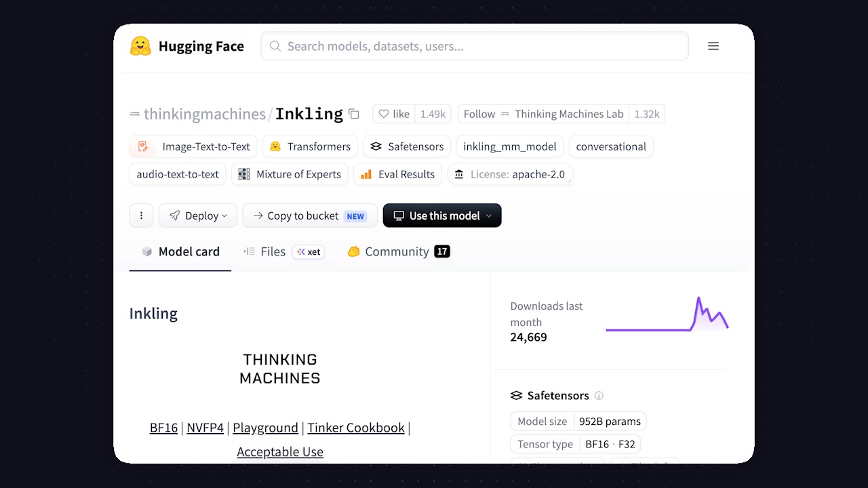Expand the Deploy dropdown
The height and width of the screenshot is (488, 868).
click(198, 216)
